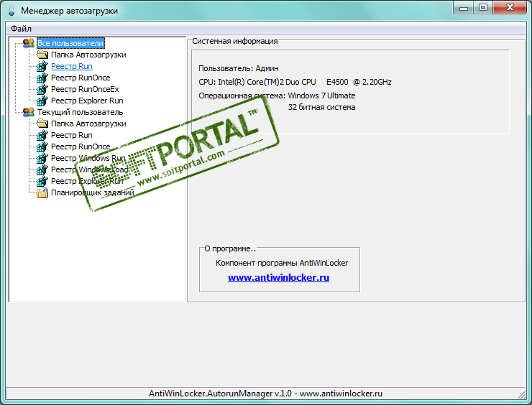
Task: Select the Реестр Windows Load entry
Action: coord(90,169)
